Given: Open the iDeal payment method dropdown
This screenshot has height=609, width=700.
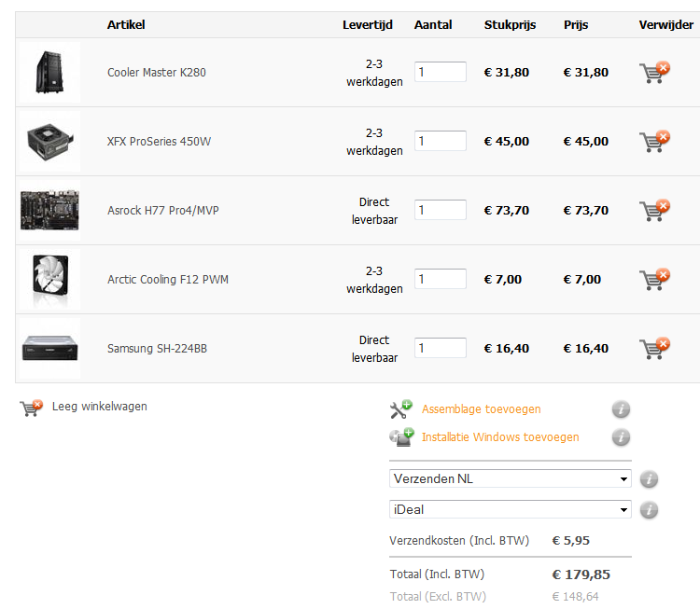Looking at the screenshot, I should pyautogui.click(x=511, y=509).
